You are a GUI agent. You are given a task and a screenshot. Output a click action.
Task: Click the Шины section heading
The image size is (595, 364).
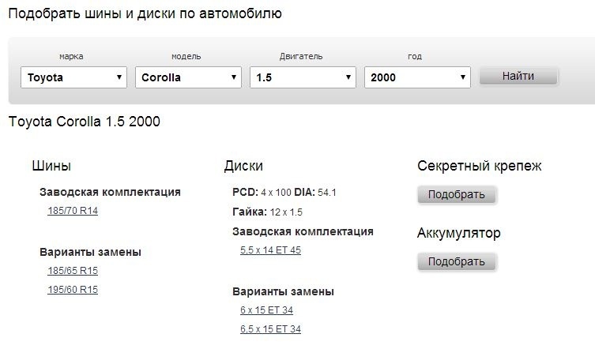(51, 166)
